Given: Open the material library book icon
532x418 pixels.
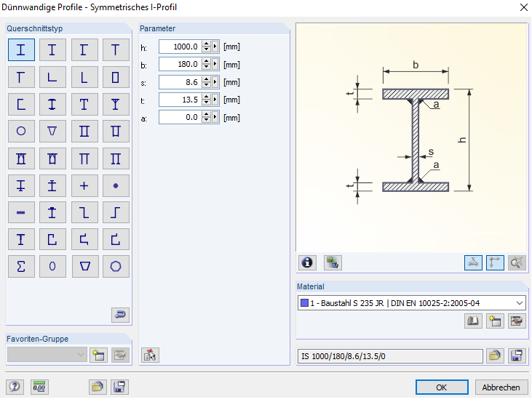Looking at the screenshot, I should point(473,321).
